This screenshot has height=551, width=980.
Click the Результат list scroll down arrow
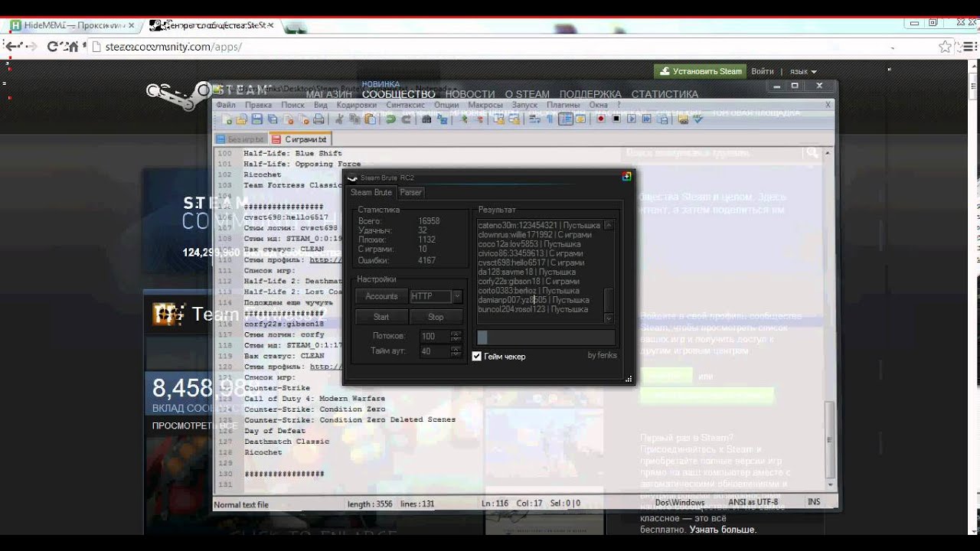(609, 318)
